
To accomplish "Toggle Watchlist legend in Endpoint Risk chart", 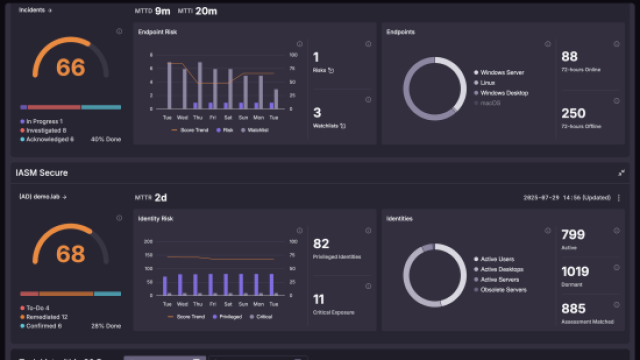I will [255, 130].
